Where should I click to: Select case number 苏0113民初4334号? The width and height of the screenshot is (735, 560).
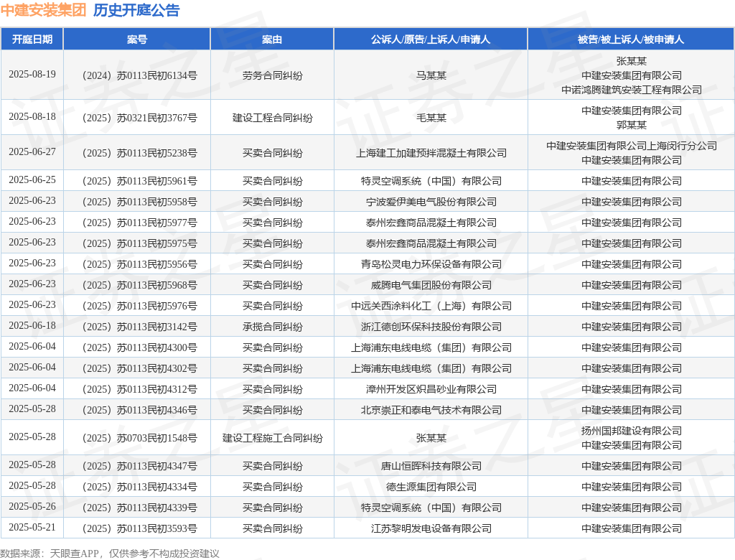tap(140, 487)
